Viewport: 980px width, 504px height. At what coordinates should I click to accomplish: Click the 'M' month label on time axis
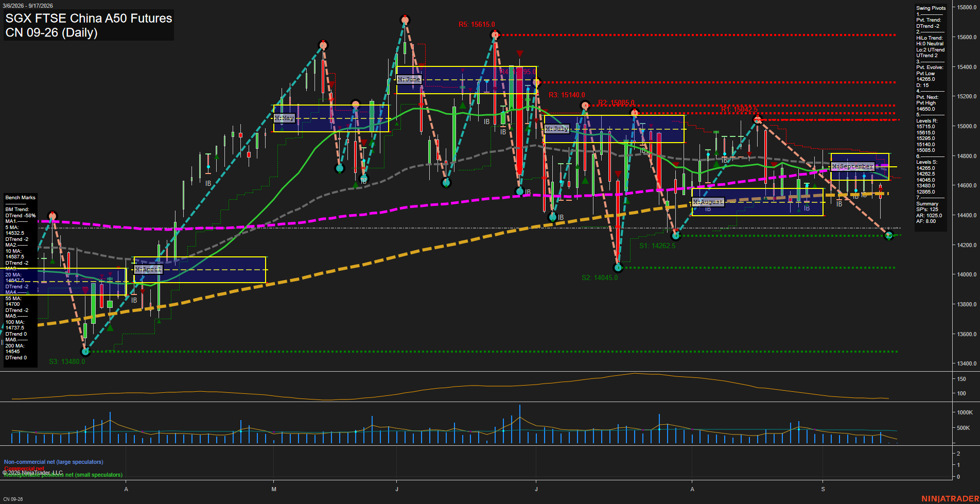274,489
